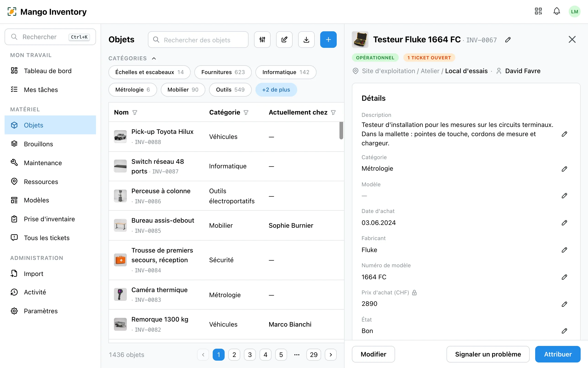Open filter settings sliders icon
Viewport: 588px width, 368px height.
pos(262,39)
